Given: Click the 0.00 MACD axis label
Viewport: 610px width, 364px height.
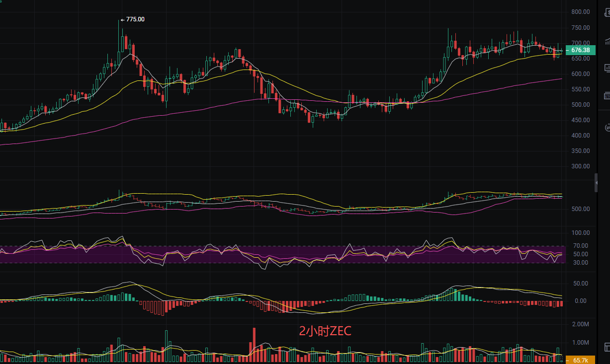Looking at the screenshot, I should (581, 301).
